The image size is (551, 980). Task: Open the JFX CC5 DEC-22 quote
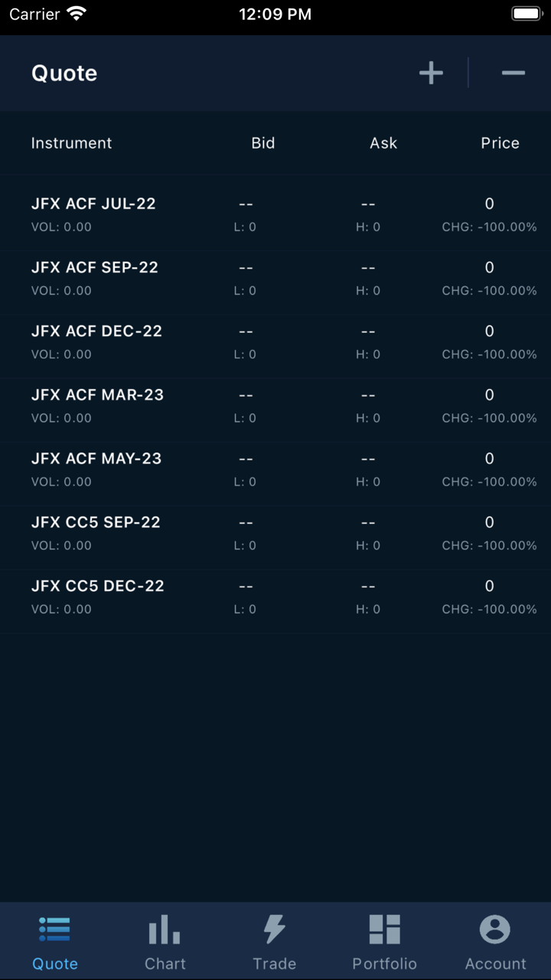[x=97, y=586]
